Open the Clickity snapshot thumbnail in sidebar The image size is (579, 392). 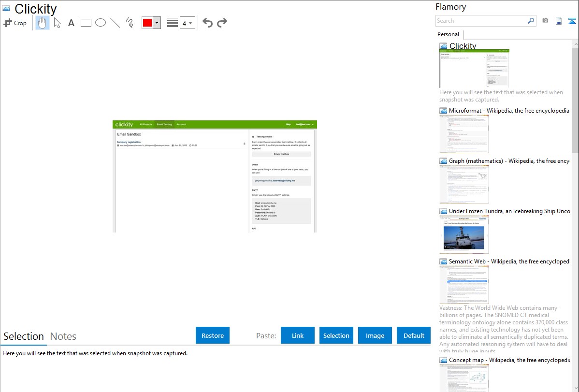point(475,69)
